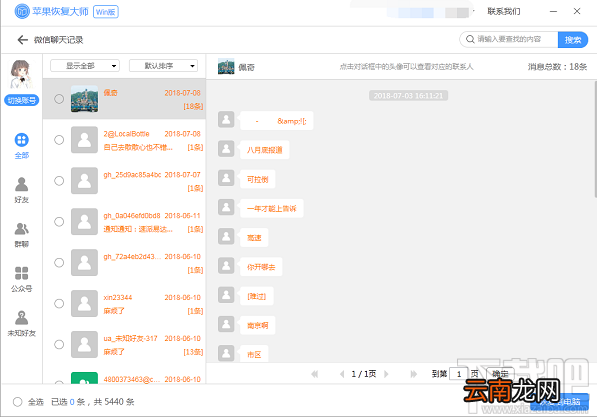
Task: Click the page number input field
Action: (x=459, y=374)
